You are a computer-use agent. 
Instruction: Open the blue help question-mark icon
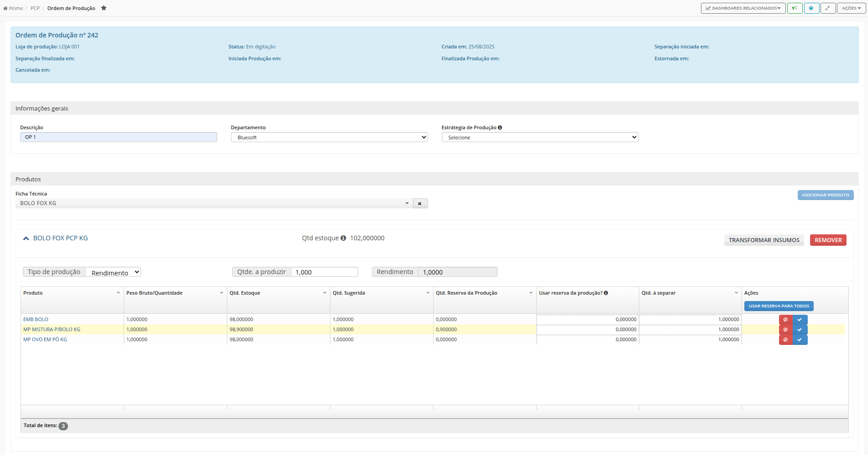point(811,8)
